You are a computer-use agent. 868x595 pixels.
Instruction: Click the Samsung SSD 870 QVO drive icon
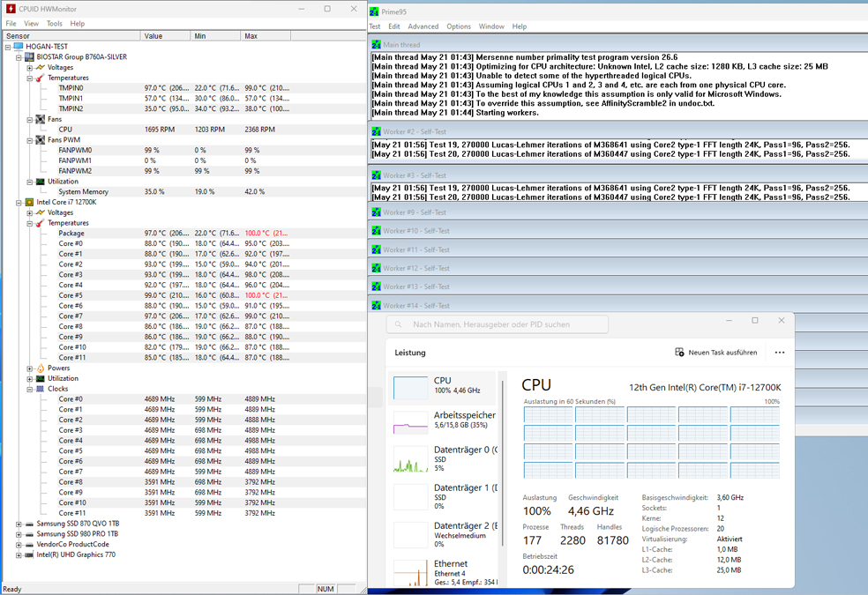[x=30, y=524]
